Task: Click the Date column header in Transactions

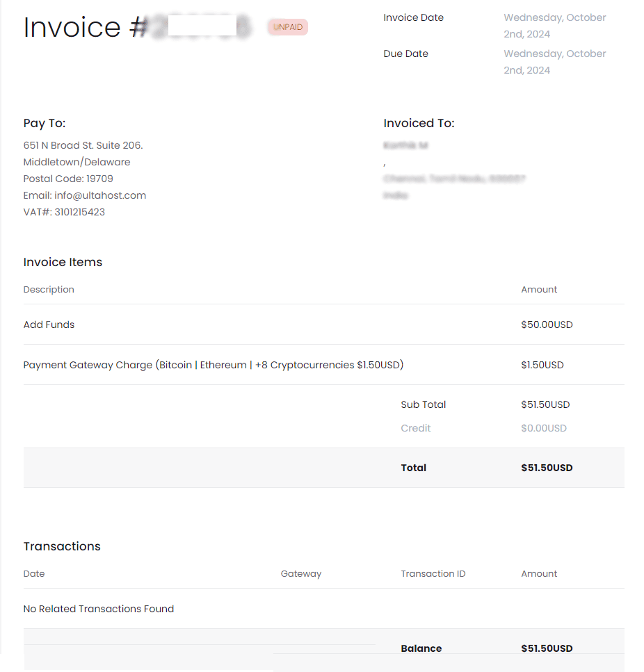Action: (34, 573)
